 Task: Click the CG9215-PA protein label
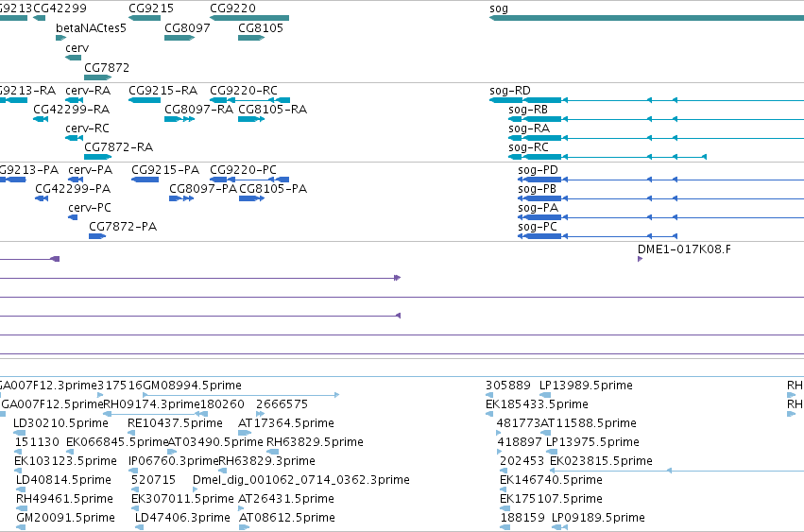click(x=165, y=170)
